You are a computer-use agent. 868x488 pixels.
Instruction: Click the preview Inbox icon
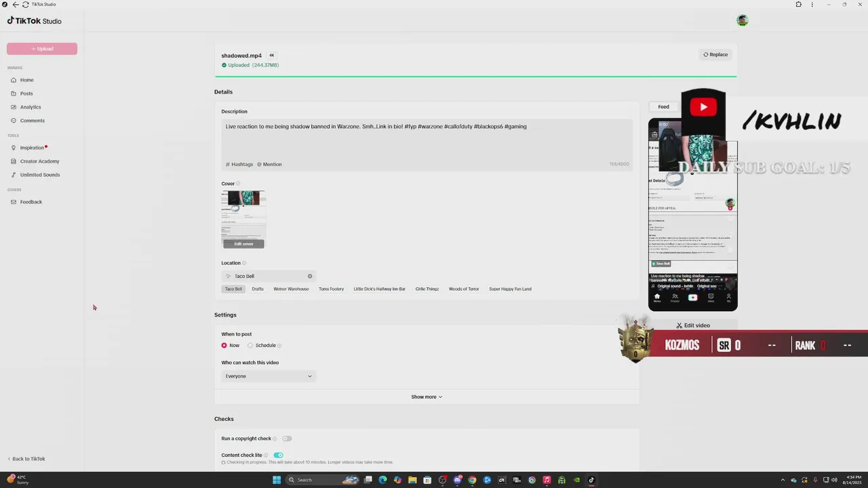[x=711, y=298]
